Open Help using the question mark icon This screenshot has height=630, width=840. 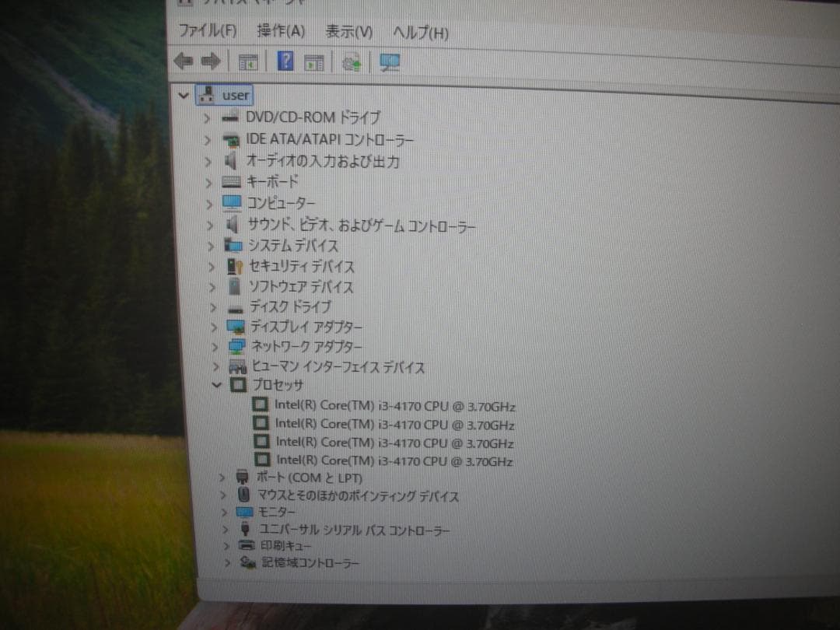coord(285,61)
